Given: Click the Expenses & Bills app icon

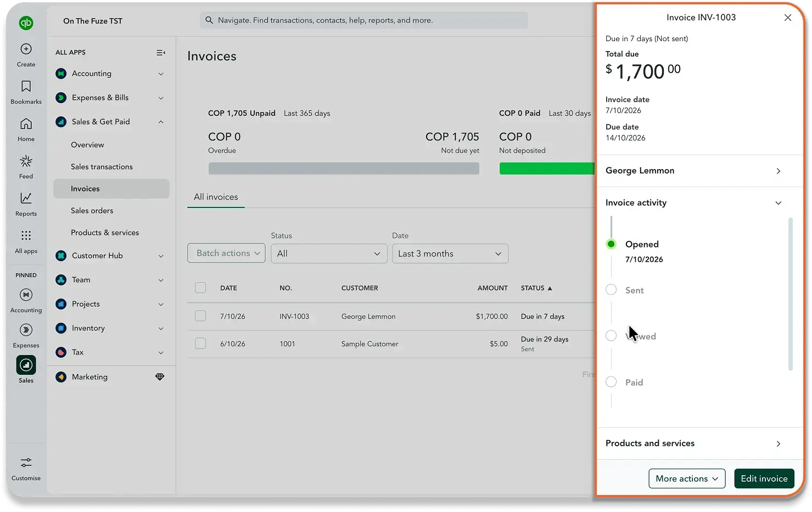Looking at the screenshot, I should (x=61, y=98).
